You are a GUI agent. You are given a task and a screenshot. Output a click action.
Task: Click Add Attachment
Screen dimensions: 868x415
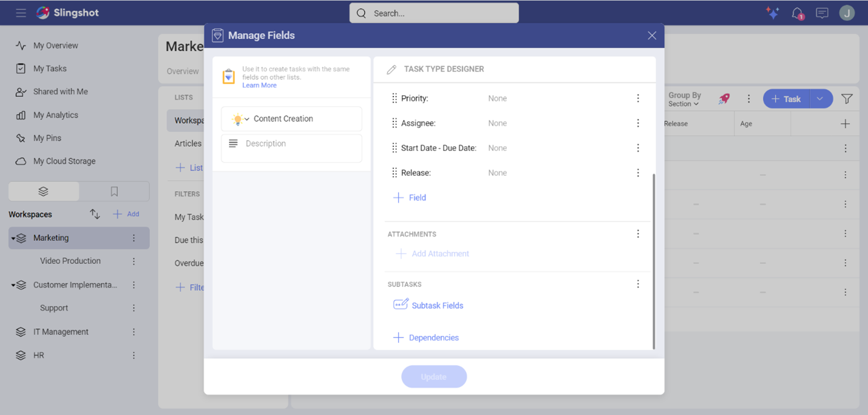[432, 254]
